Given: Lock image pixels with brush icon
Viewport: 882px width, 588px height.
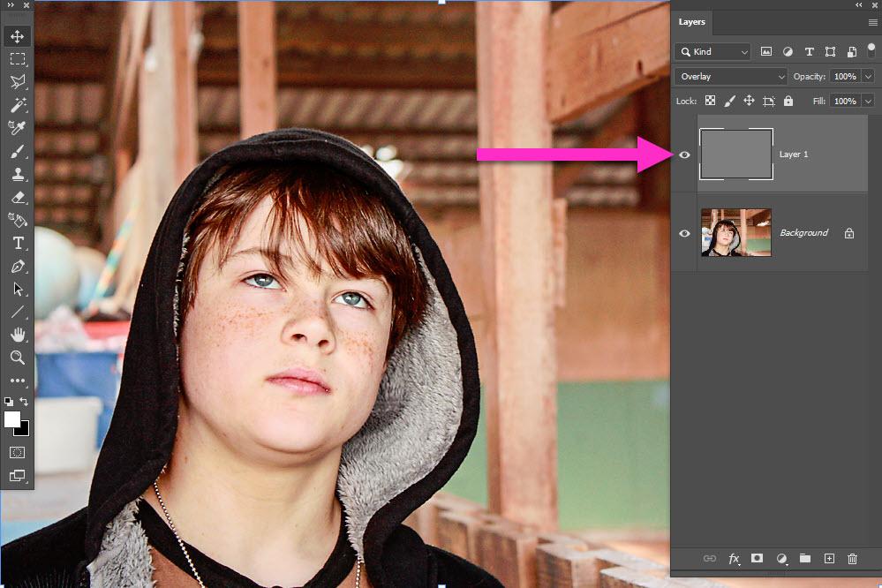Looking at the screenshot, I should (x=729, y=101).
